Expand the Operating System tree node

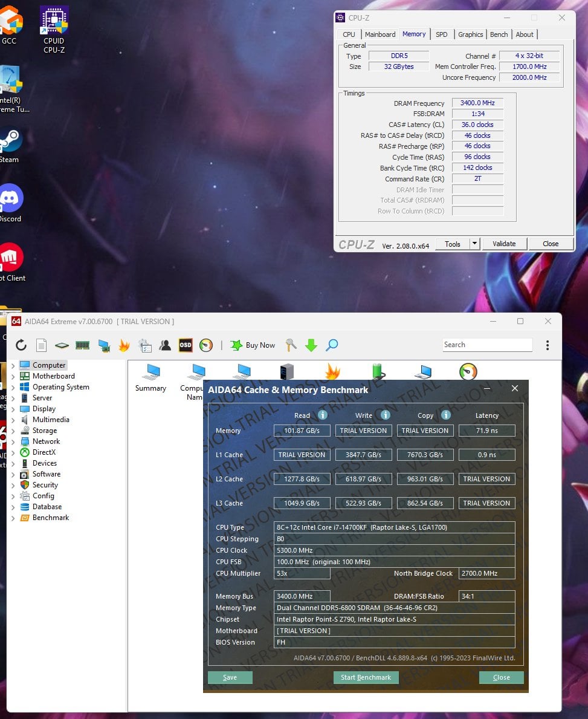13,388
